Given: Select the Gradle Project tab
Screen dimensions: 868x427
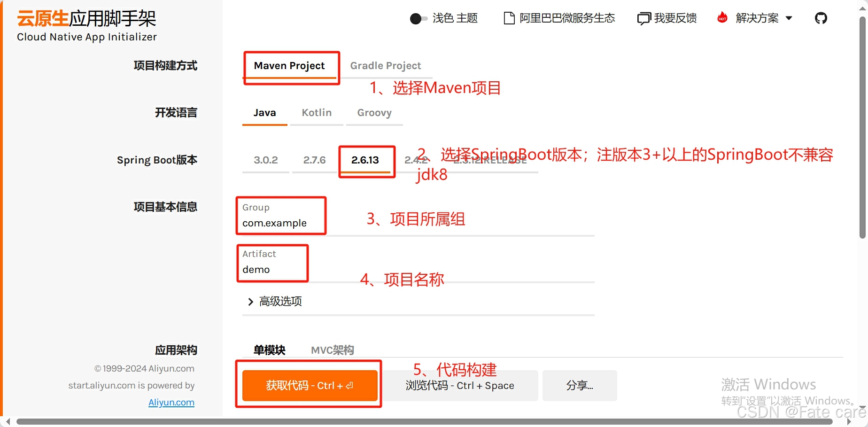Looking at the screenshot, I should [x=386, y=66].
